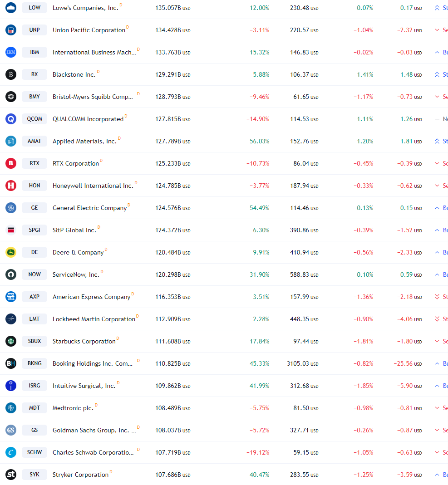The height and width of the screenshot is (485, 448).
Task: Select the IBM ticker badge
Action: coord(34,52)
